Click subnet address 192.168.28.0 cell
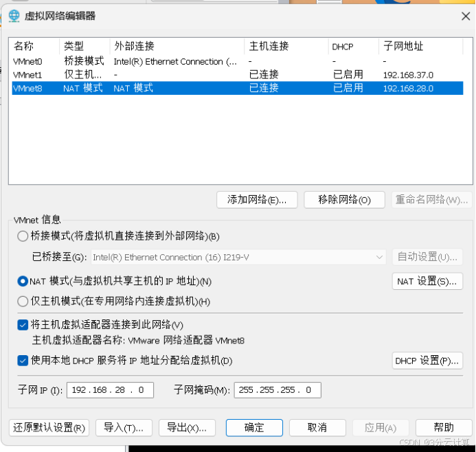Viewport: 476px width, 452px height. click(x=408, y=89)
